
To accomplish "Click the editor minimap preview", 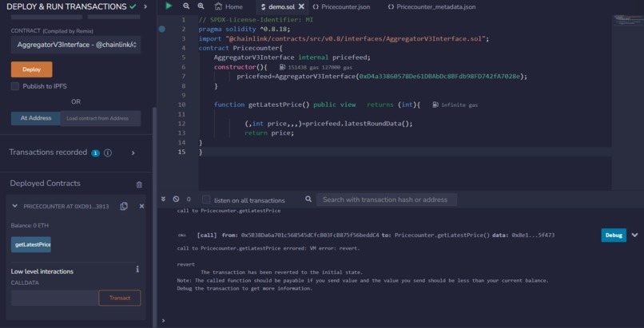I will point(626,21).
